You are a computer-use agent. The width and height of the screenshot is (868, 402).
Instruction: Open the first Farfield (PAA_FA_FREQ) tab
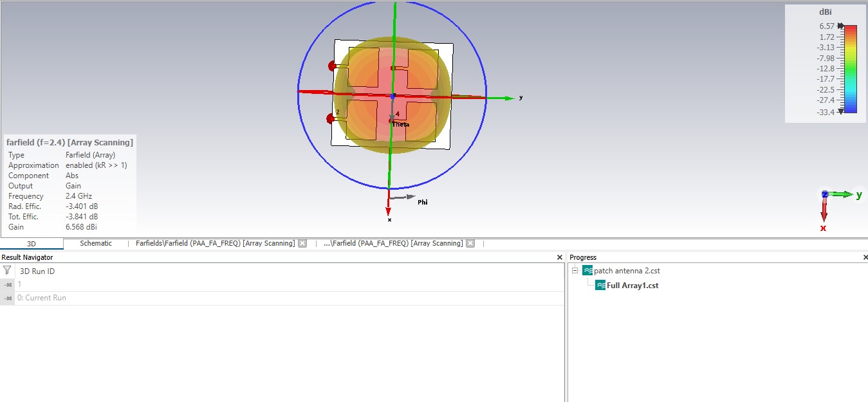pyautogui.click(x=215, y=243)
